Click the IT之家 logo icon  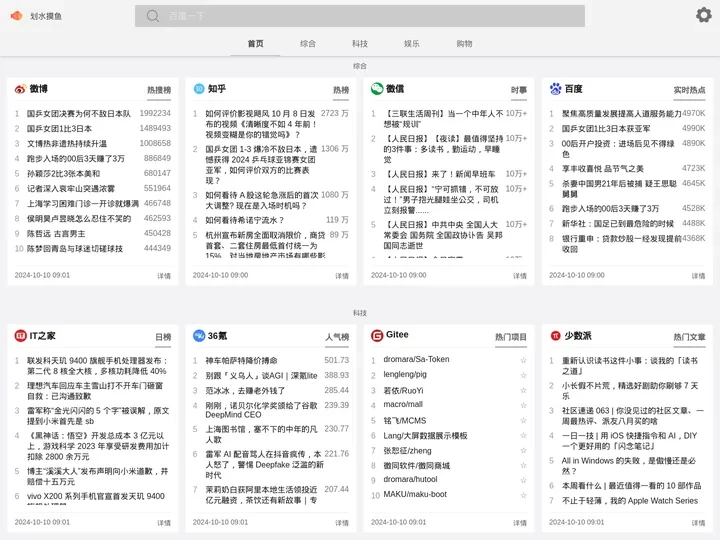tap(21, 336)
